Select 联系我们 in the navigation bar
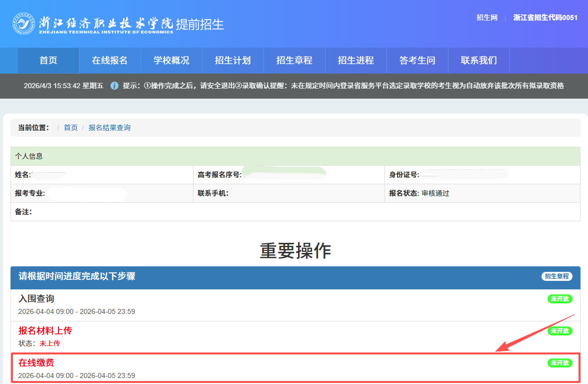Viewport: 588px width, 384px height. point(478,61)
